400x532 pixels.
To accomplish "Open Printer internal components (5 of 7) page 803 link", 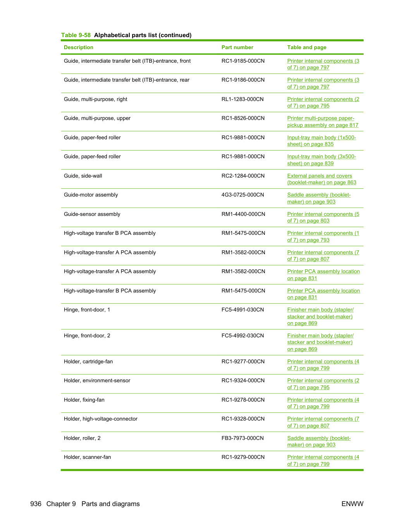I will [323, 217].
